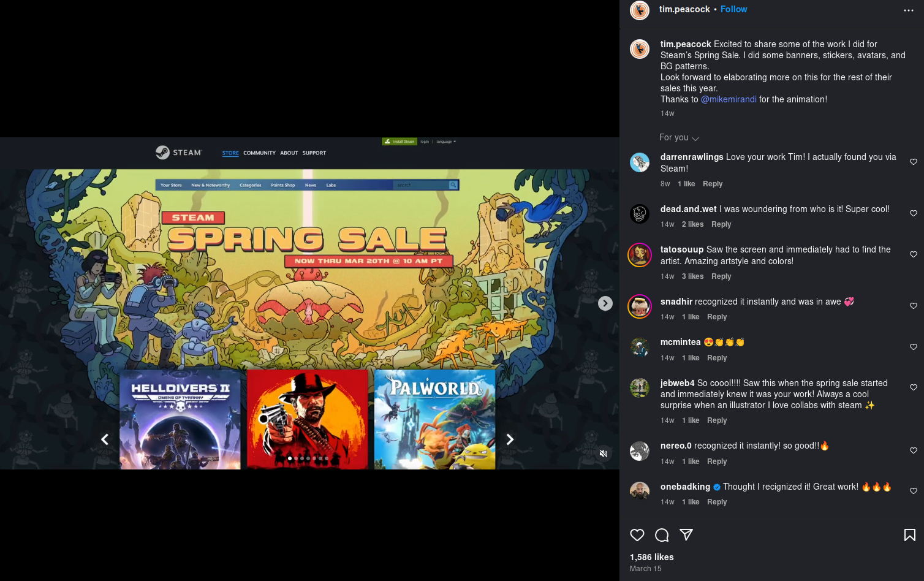Open mcmintea username link
The height and width of the screenshot is (581, 924).
pos(681,342)
